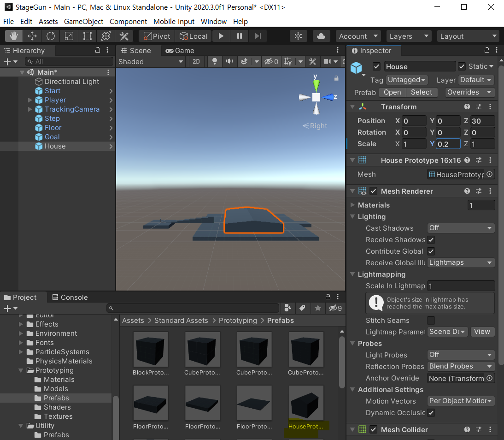Toggle 2D scene view
The image size is (504, 440).
point(196,61)
